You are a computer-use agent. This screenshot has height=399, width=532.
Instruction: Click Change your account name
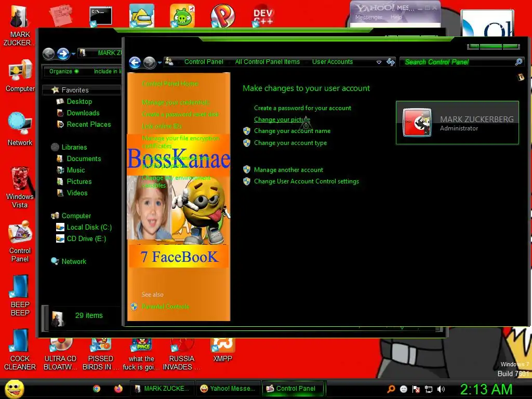pyautogui.click(x=292, y=131)
